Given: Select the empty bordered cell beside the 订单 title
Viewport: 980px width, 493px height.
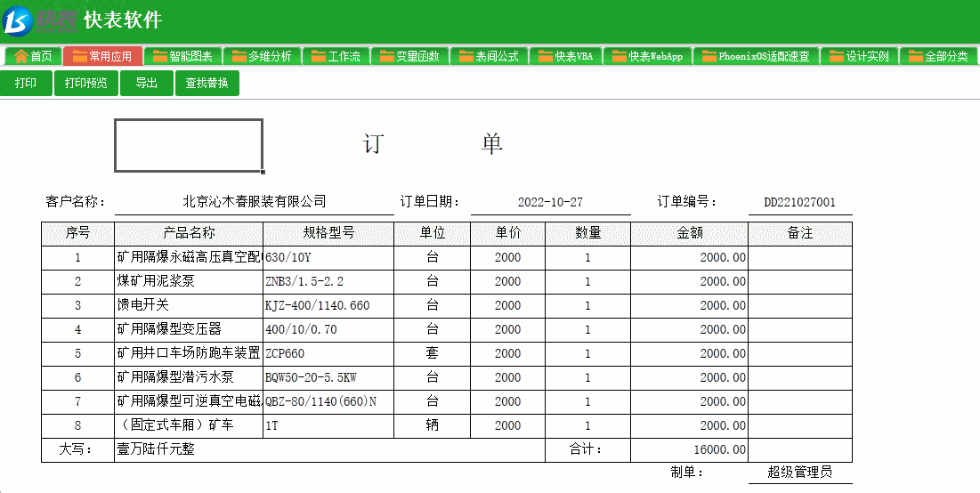Looking at the screenshot, I should 189,145.
